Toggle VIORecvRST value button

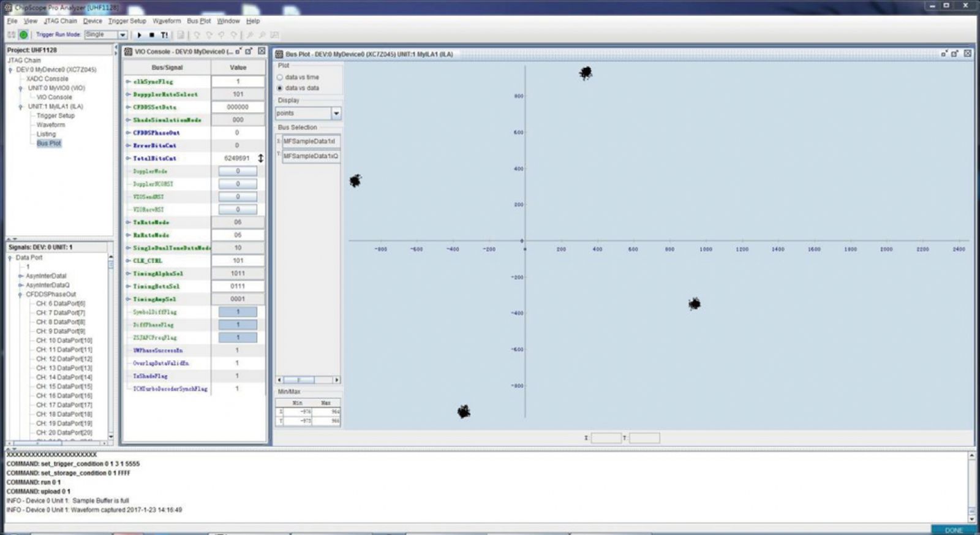[x=238, y=210]
